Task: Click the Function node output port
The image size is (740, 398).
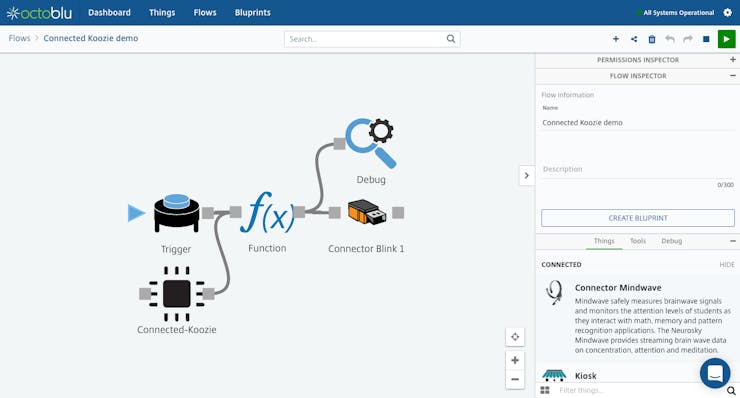Action: (x=299, y=212)
